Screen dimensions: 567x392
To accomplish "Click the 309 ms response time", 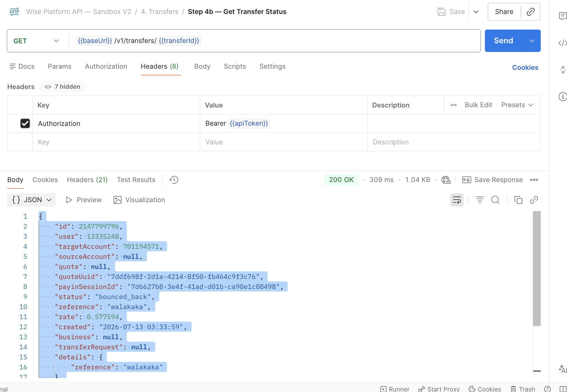I will tap(382, 180).
